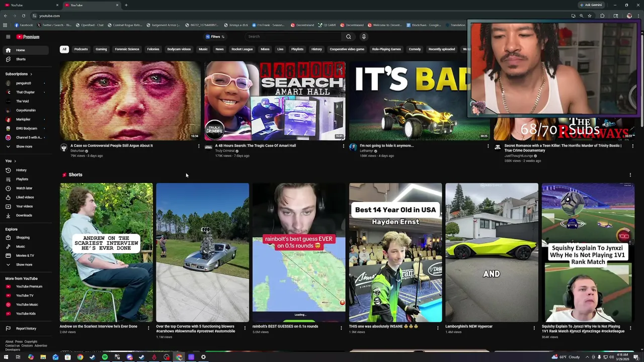Play the controversial case video thumbnail

[130, 101]
